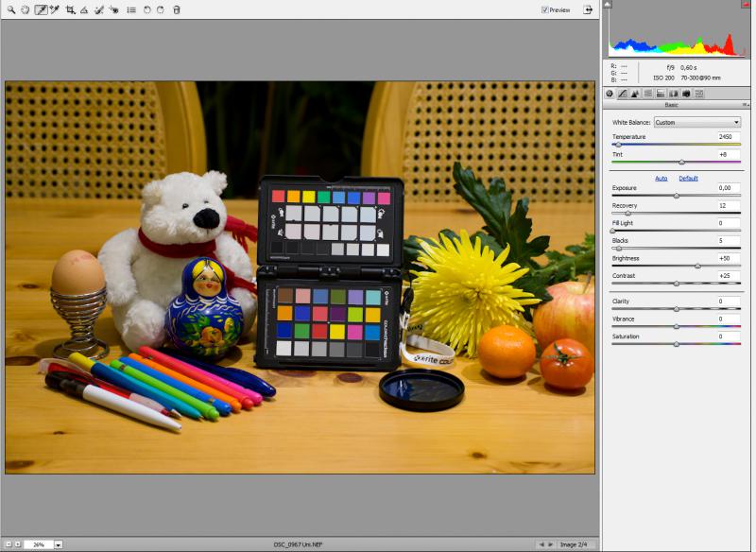Open the Camera Raw preferences dialog
756x552 pixels.
point(131,9)
